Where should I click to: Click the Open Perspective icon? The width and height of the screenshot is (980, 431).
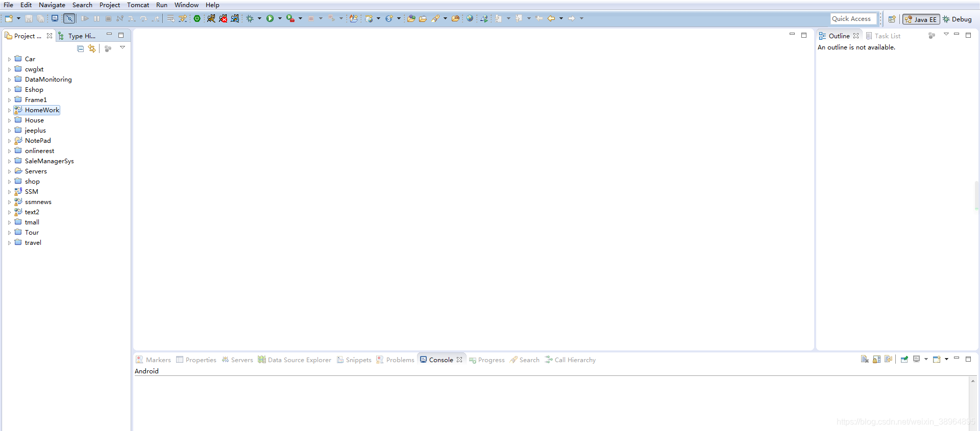pos(892,19)
